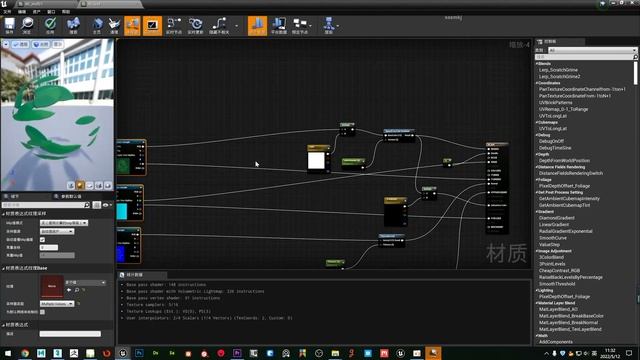Open the eye visibility options in details panel
Screen dimensions: 640x360
click(107, 205)
